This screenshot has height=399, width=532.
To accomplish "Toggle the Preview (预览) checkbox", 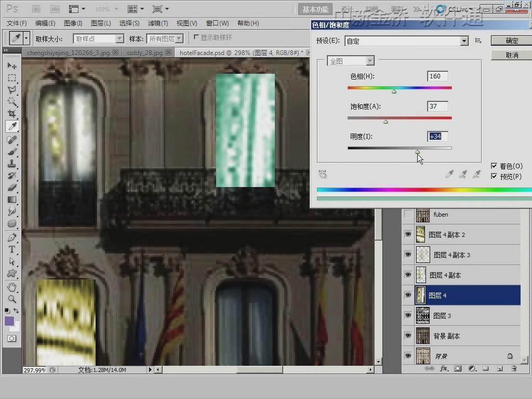I will 494,176.
